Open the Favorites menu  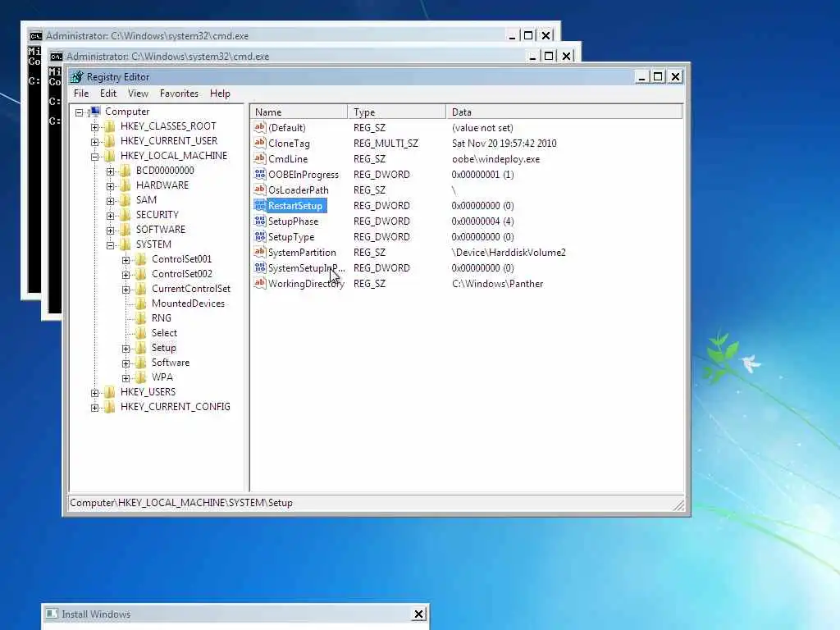[x=179, y=94]
